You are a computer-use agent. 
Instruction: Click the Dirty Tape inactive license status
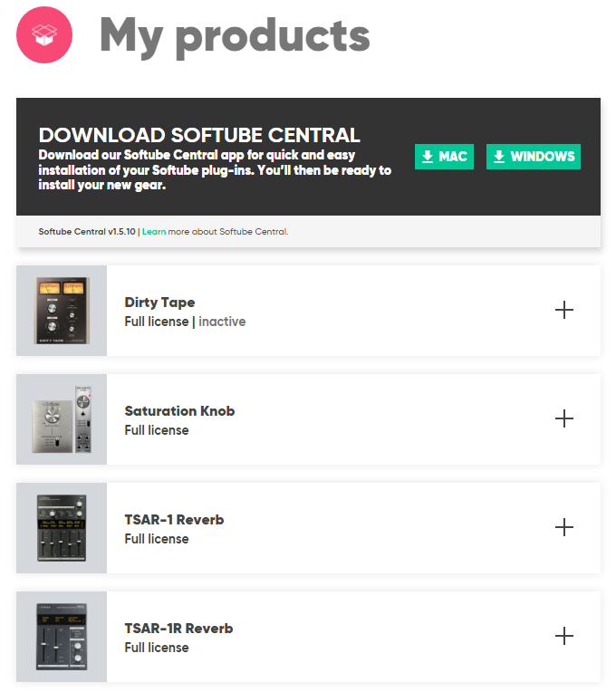tap(222, 322)
